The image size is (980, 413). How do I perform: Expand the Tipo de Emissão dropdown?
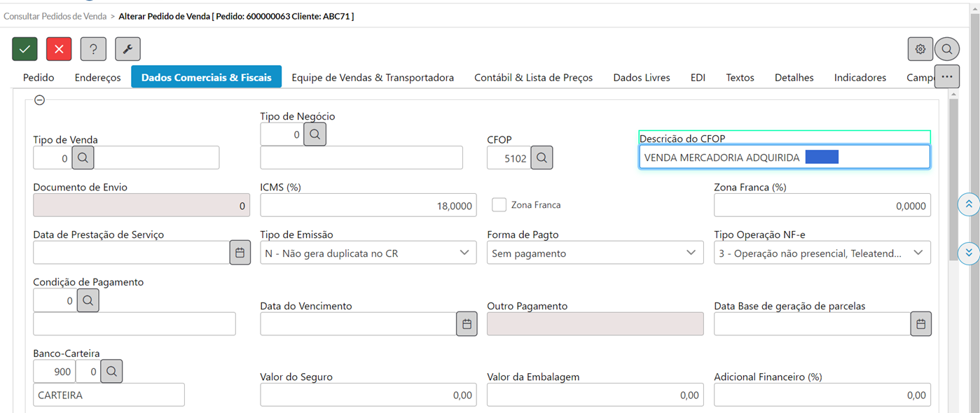pyautogui.click(x=368, y=253)
